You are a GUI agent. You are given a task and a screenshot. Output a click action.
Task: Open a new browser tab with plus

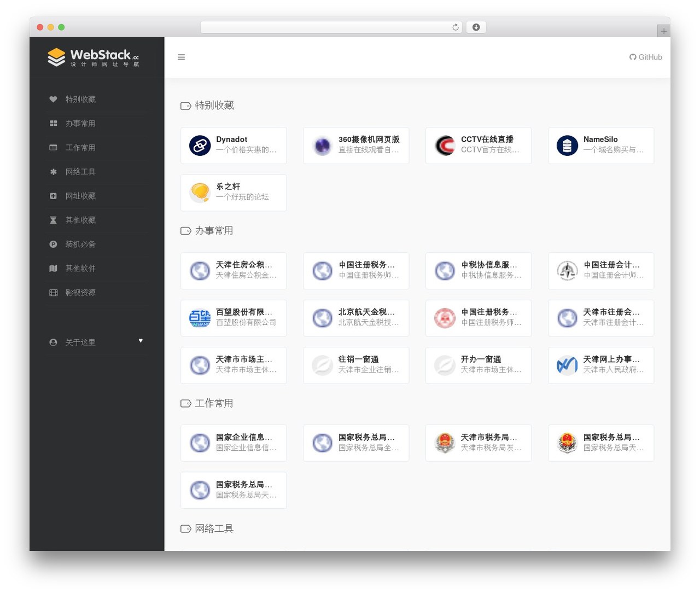coord(664,31)
